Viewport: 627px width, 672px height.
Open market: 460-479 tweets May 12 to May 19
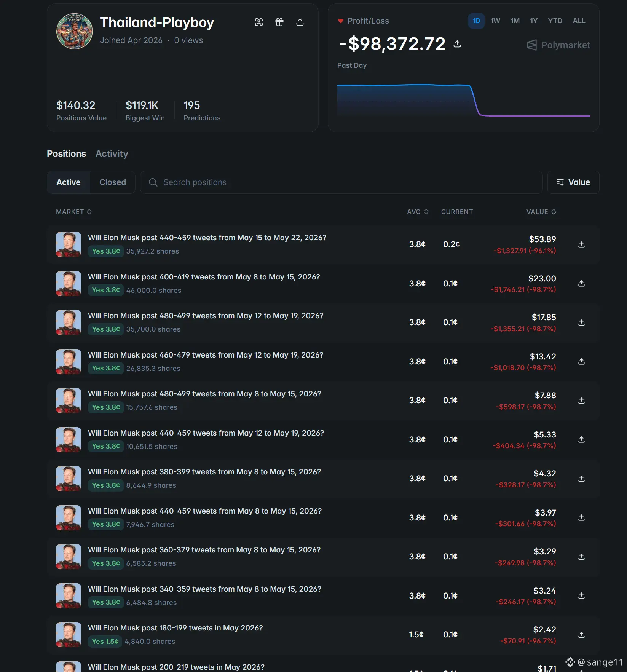pyautogui.click(x=206, y=355)
